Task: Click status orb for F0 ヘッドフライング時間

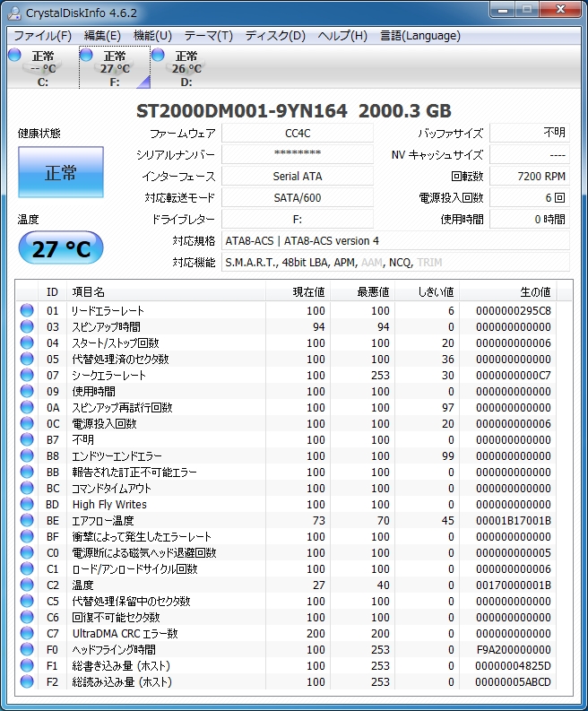Action: [27, 649]
